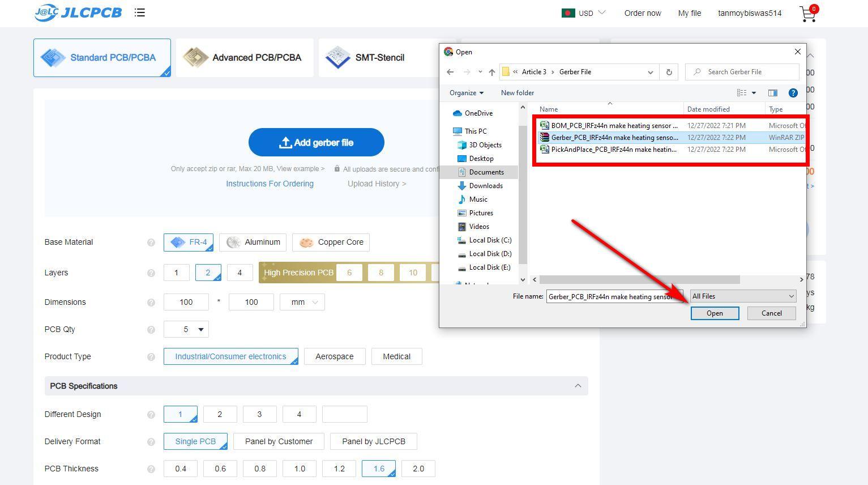Select Aerospace product type

[x=335, y=356]
